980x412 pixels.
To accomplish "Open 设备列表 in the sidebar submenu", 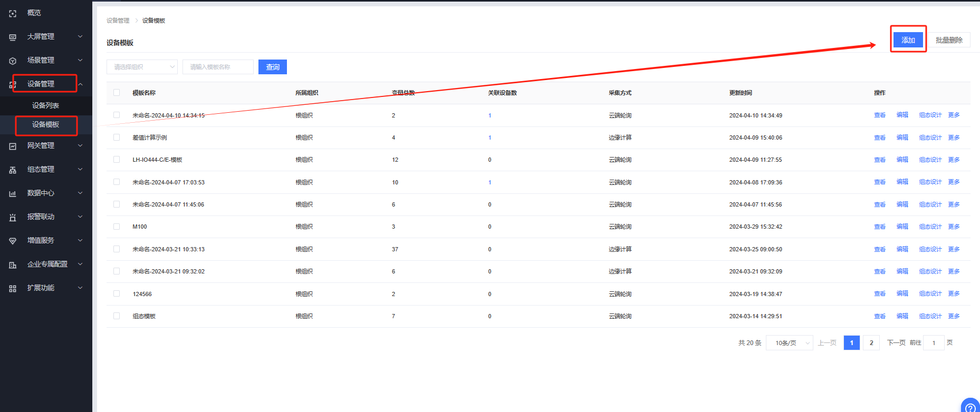I will click(x=45, y=105).
